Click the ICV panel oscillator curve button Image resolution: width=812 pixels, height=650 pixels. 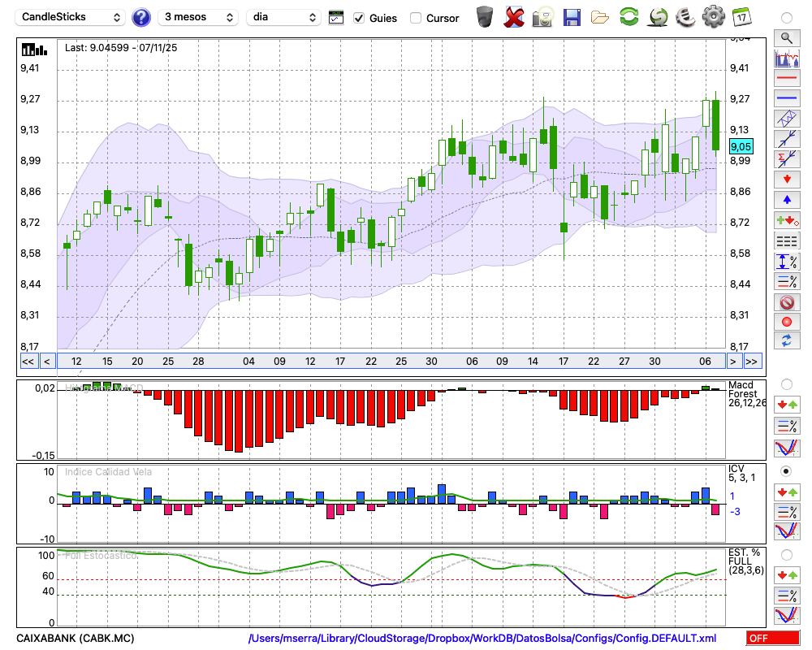pos(787,531)
